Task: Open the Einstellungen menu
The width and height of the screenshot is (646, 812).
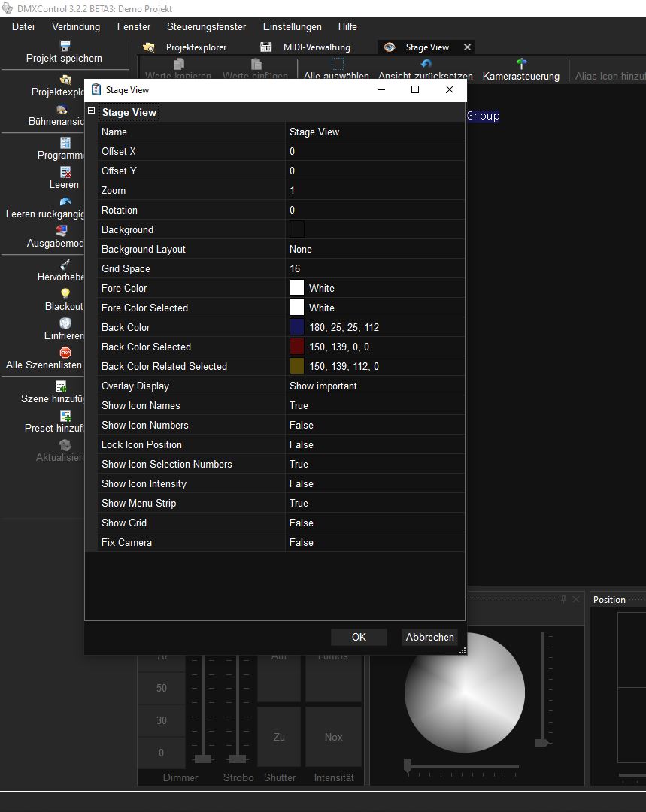Action: pyautogui.click(x=292, y=26)
